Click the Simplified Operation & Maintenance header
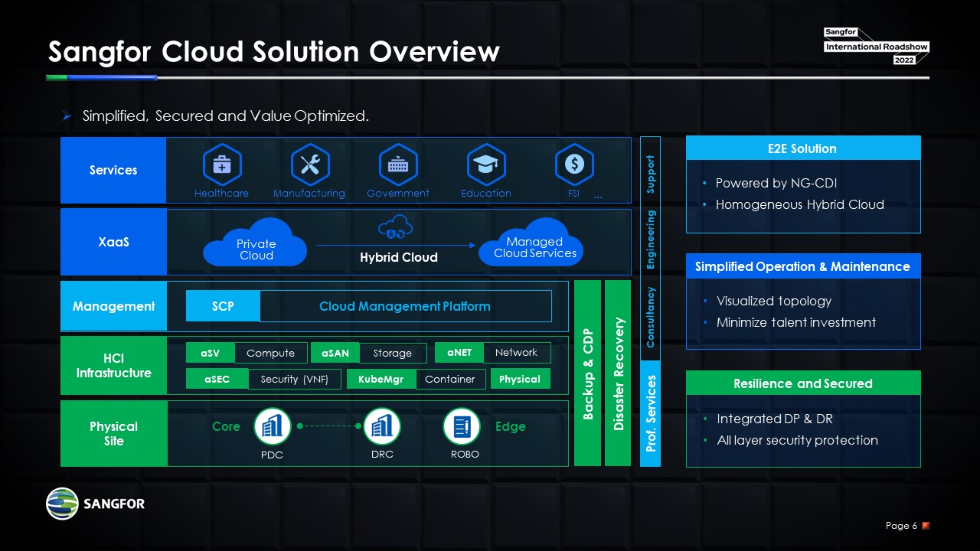The image size is (980, 551). 803,266
